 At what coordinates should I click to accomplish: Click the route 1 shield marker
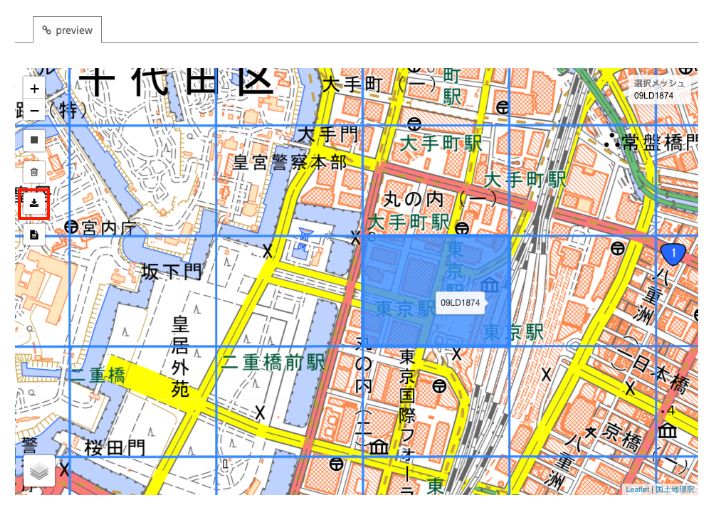click(x=673, y=254)
